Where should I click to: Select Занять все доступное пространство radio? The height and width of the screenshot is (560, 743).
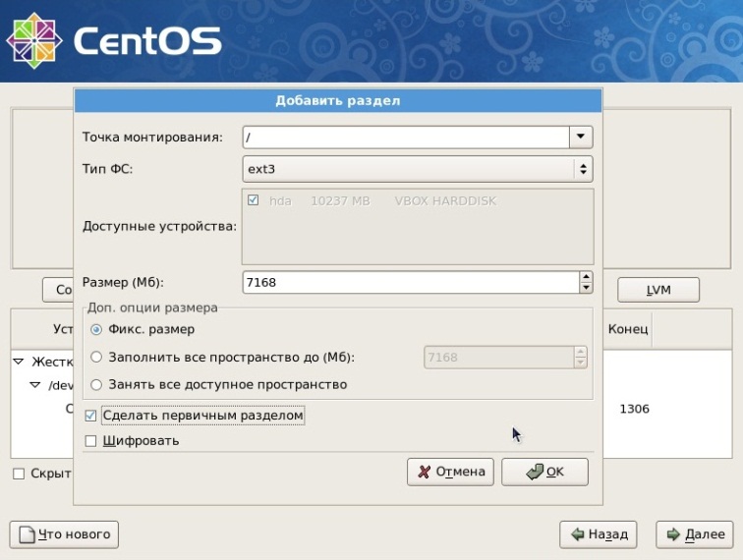point(96,385)
